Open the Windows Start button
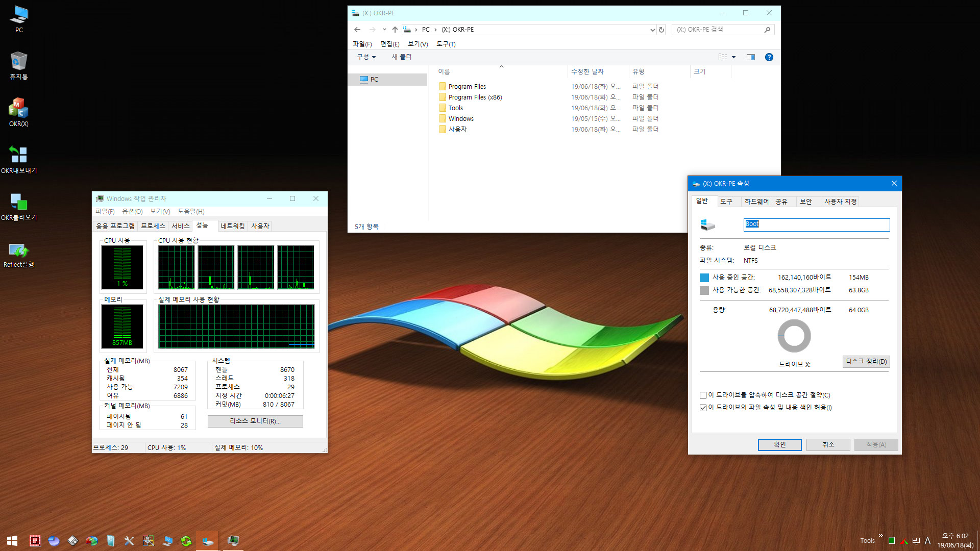The image size is (980, 551). 12,541
